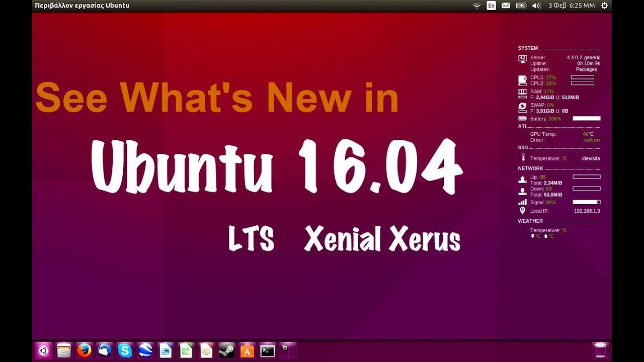Click the network upload arrow icon
Viewport: 644px width, 362px height.
(522, 180)
